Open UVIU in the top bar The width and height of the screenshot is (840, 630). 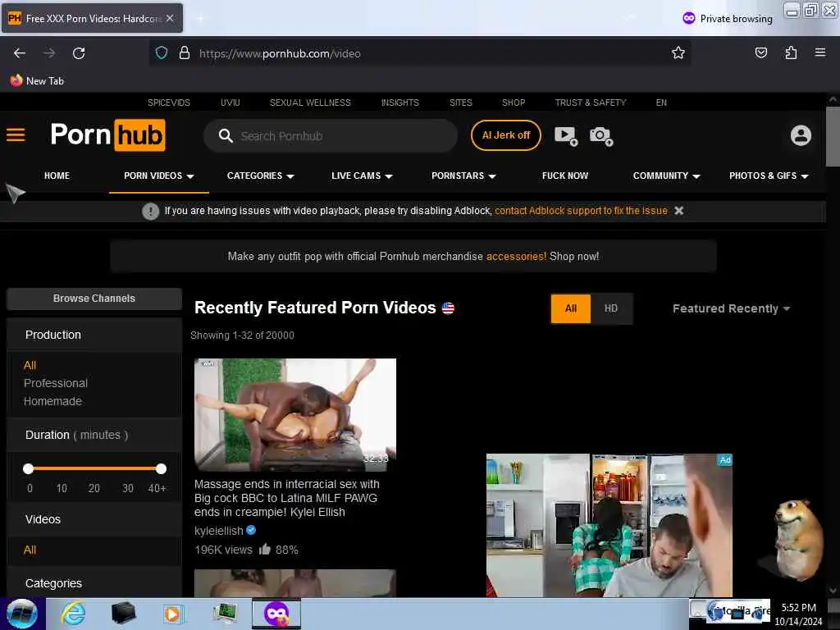coord(231,103)
